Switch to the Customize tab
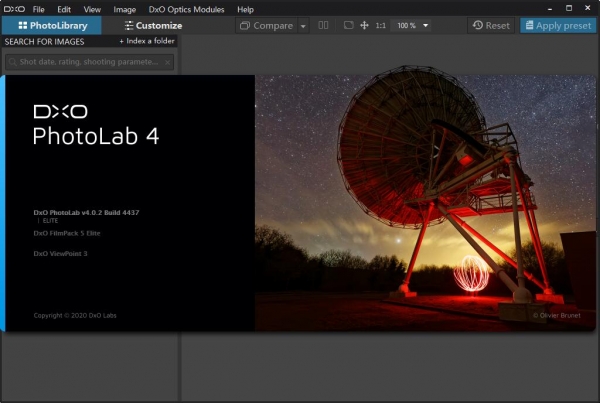 (x=153, y=25)
